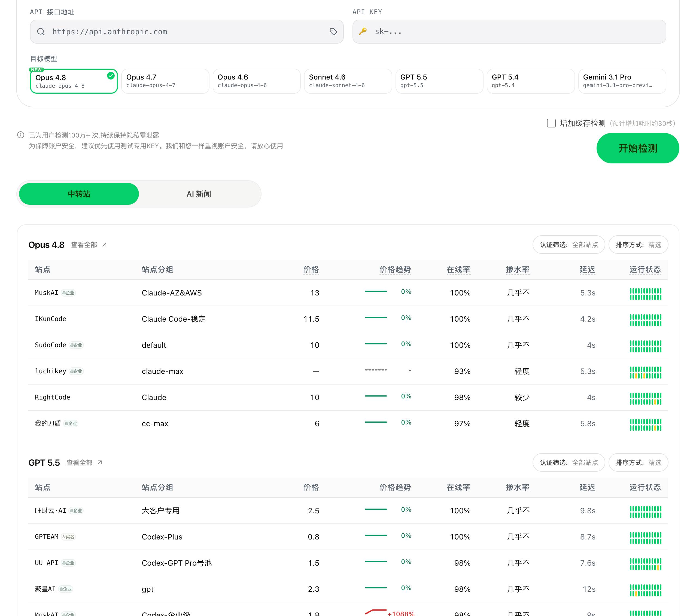Image resolution: width=693 pixels, height=616 pixels.
Task: Click the status bars in the IKunCode row
Action: coord(646,320)
